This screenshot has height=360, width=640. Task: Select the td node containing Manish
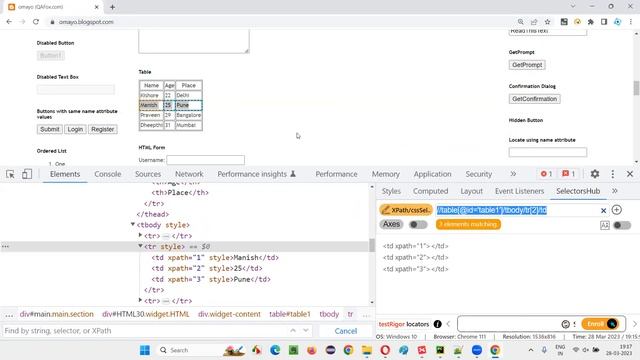click(x=215, y=258)
